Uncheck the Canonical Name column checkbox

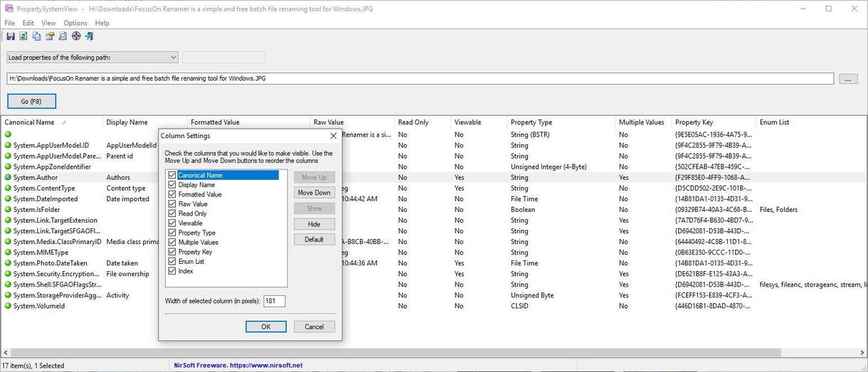(x=172, y=175)
